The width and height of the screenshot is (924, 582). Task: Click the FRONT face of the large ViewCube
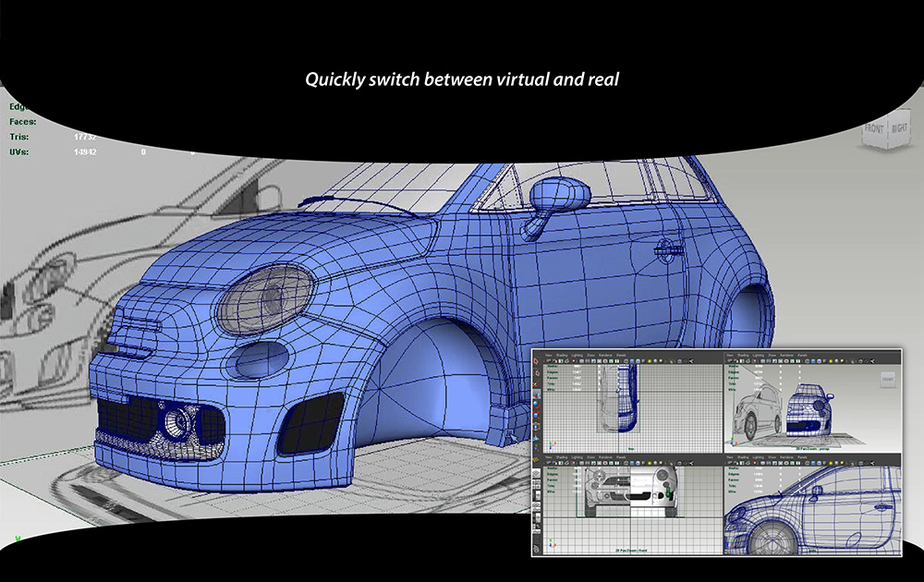[x=874, y=128]
